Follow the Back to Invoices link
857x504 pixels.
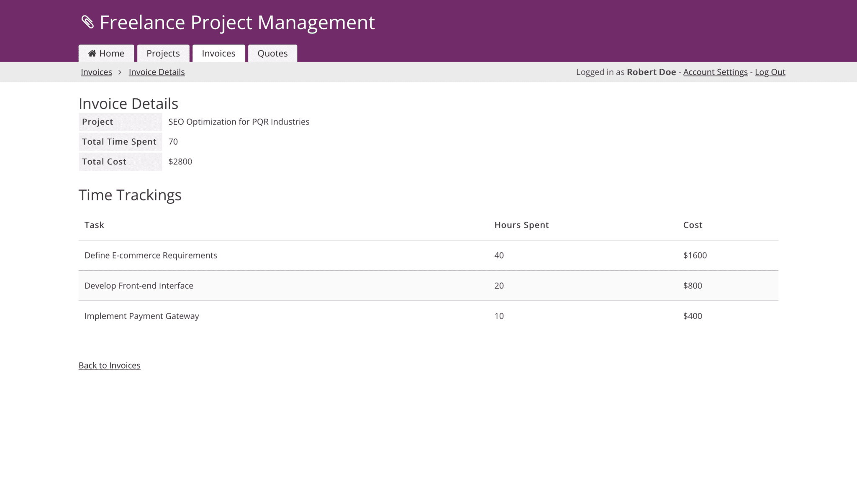point(109,365)
